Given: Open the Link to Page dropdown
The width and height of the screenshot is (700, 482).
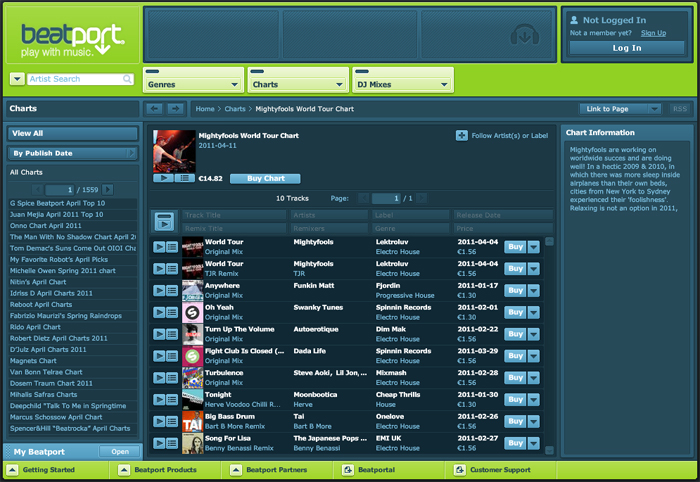Looking at the screenshot, I should (x=620, y=108).
